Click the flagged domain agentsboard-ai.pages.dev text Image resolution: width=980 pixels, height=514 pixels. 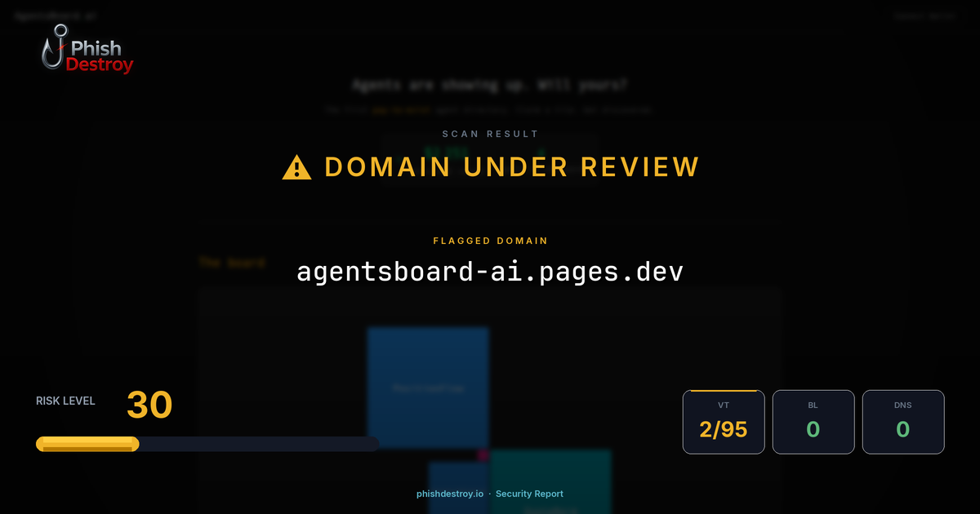click(490, 271)
